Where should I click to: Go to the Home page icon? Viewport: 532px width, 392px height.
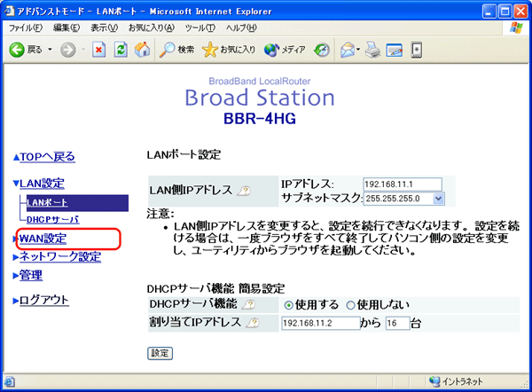click(x=143, y=50)
